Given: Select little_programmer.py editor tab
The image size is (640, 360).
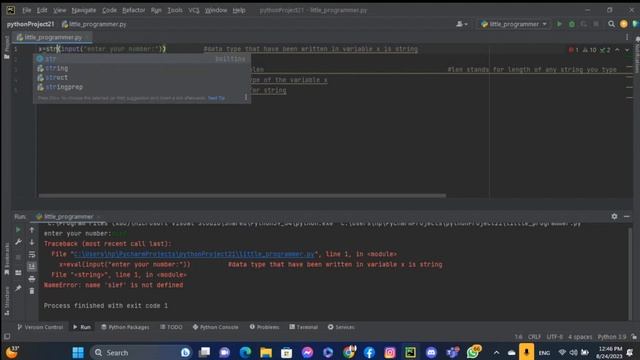Looking at the screenshot, I should (52, 37).
